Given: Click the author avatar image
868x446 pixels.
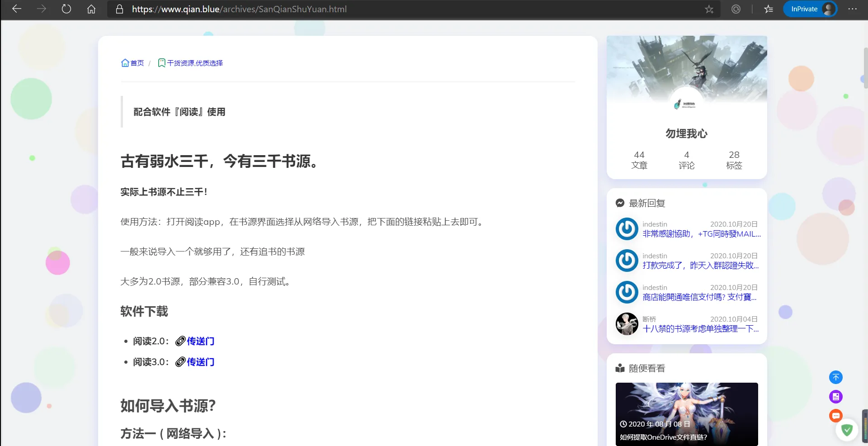Looking at the screenshot, I should pyautogui.click(x=687, y=104).
